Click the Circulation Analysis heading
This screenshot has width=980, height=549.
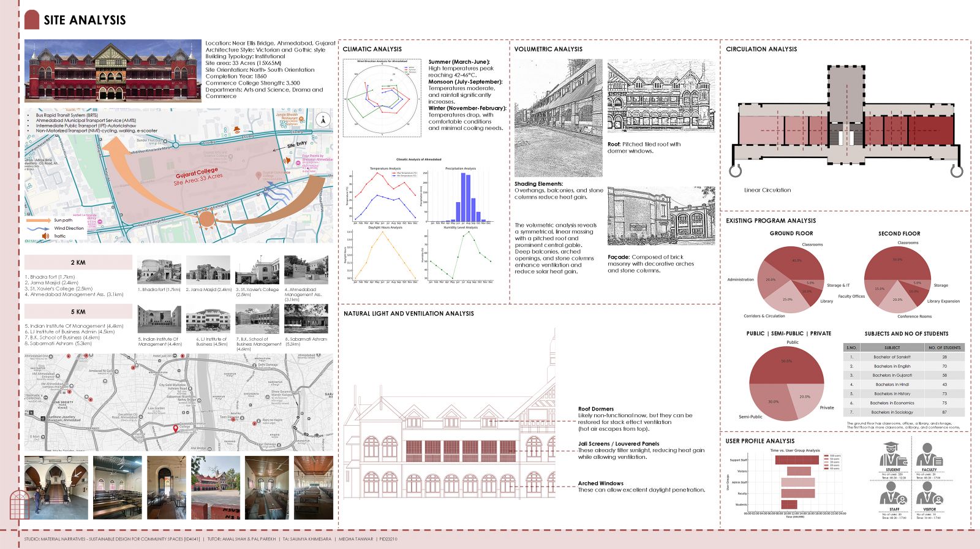click(761, 49)
